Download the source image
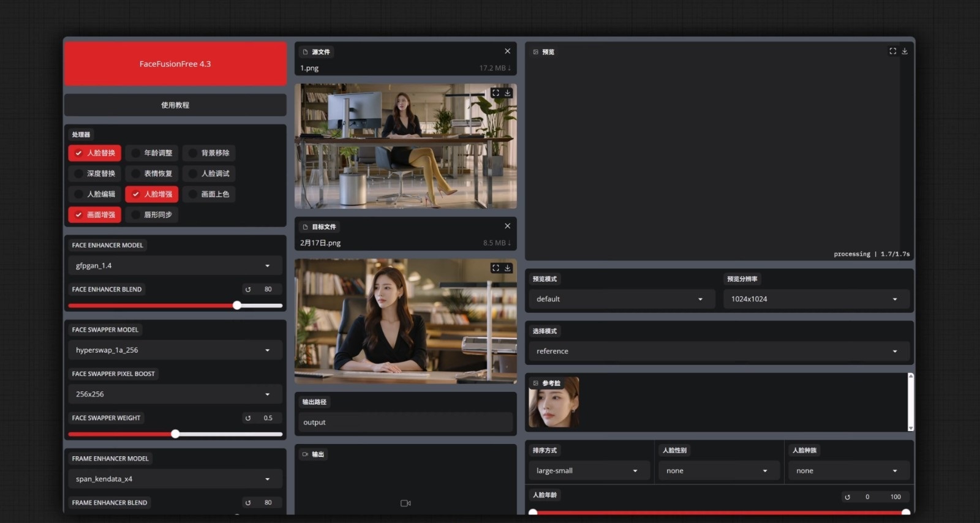The width and height of the screenshot is (980, 523). [508, 93]
